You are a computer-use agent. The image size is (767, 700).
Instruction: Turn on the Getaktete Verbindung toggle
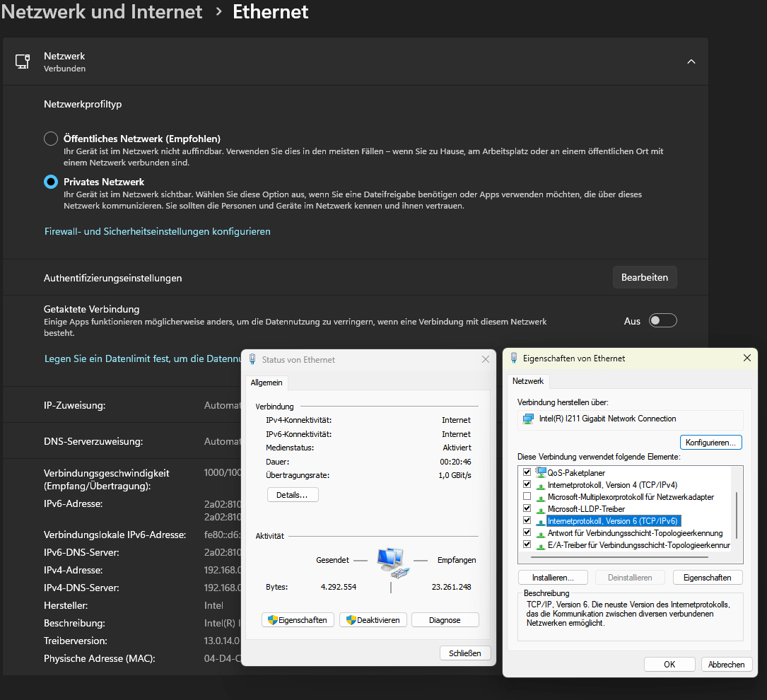[662, 320]
